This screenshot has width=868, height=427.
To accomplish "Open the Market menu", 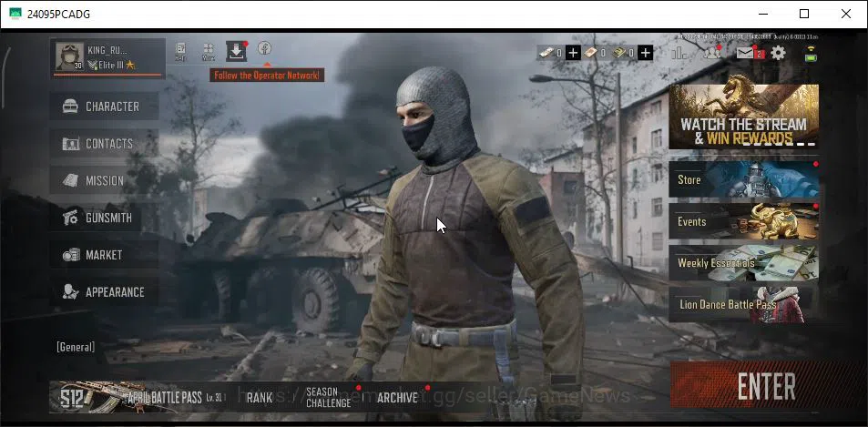I will pos(104,255).
